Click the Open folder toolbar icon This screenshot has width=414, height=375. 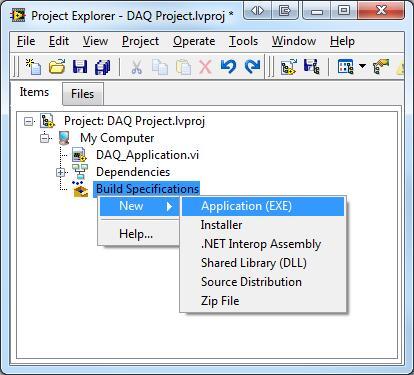click(x=57, y=66)
